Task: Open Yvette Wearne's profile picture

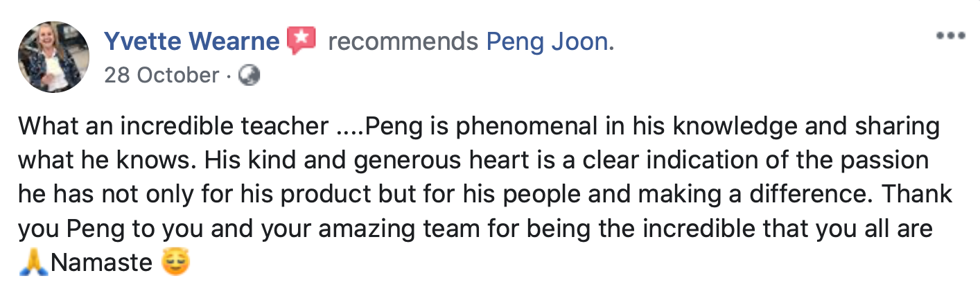Action: [x=53, y=57]
